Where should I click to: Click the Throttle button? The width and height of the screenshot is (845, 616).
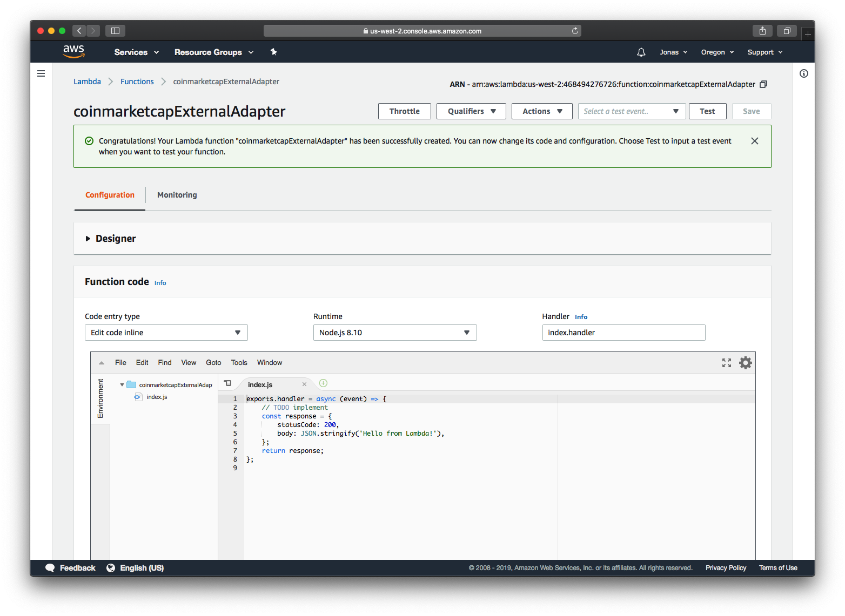pyautogui.click(x=405, y=111)
